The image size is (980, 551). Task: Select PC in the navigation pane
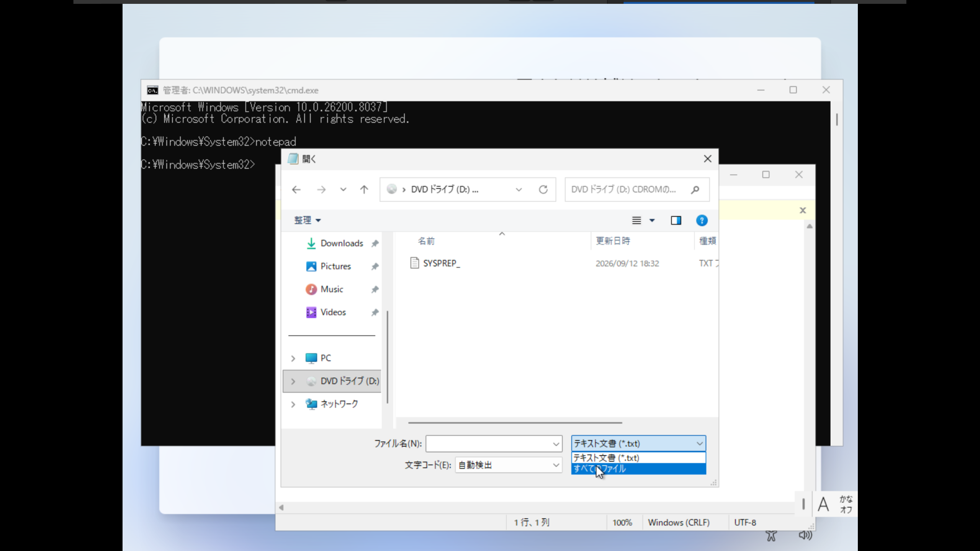pos(326,358)
